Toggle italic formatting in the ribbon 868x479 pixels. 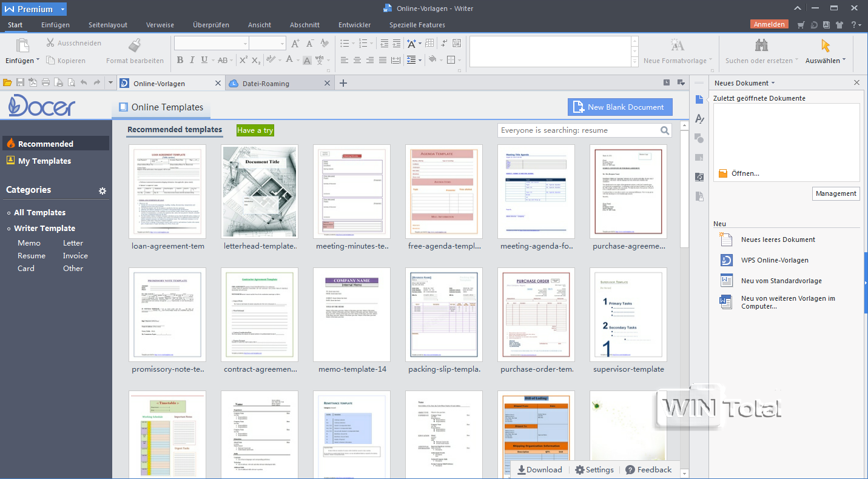(x=192, y=60)
